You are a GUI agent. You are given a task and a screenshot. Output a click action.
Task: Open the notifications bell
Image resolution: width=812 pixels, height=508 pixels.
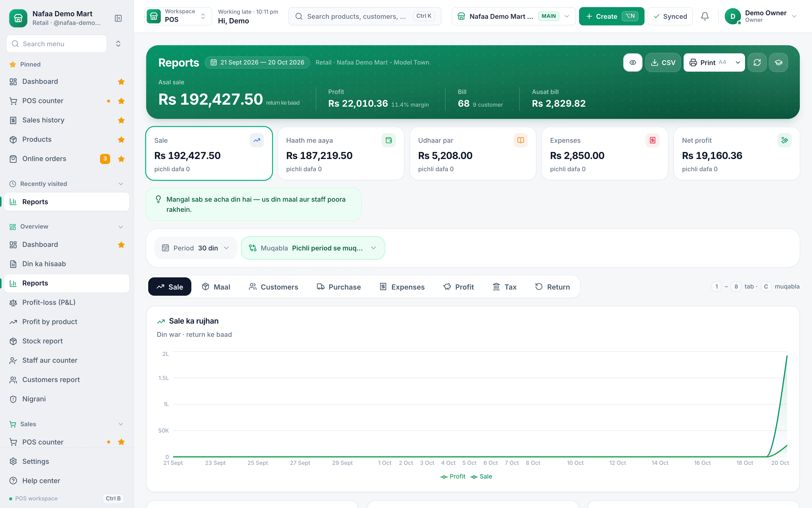[x=705, y=16]
